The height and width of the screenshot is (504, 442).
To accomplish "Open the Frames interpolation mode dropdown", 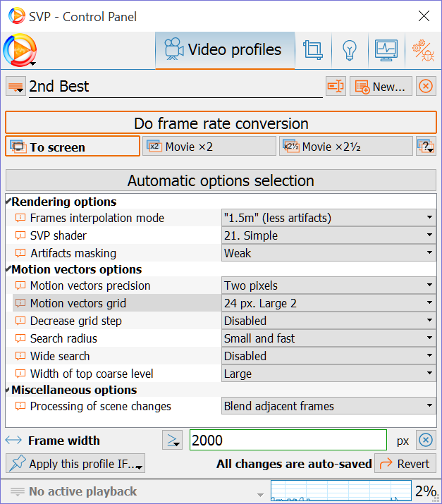I will pyautogui.click(x=329, y=219).
